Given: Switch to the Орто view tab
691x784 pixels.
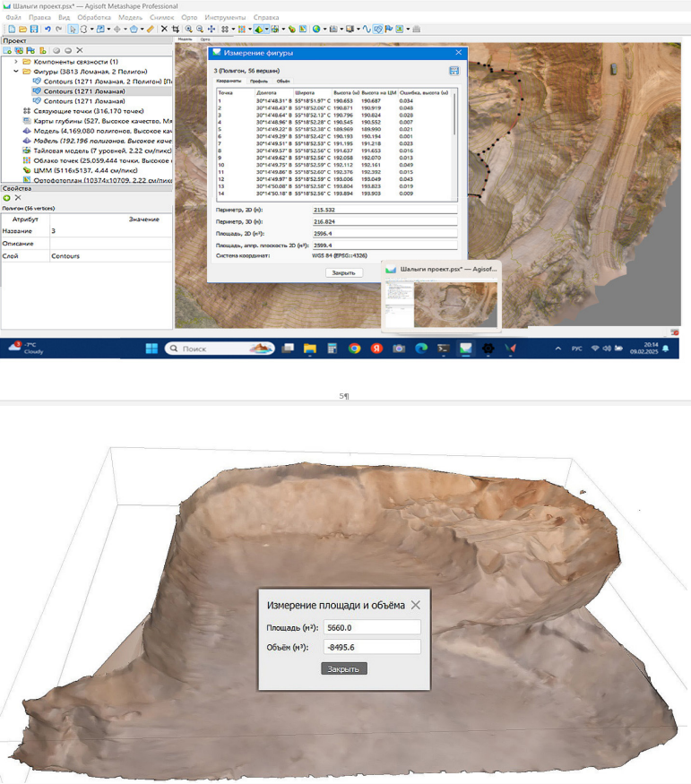Looking at the screenshot, I should click(x=205, y=39).
